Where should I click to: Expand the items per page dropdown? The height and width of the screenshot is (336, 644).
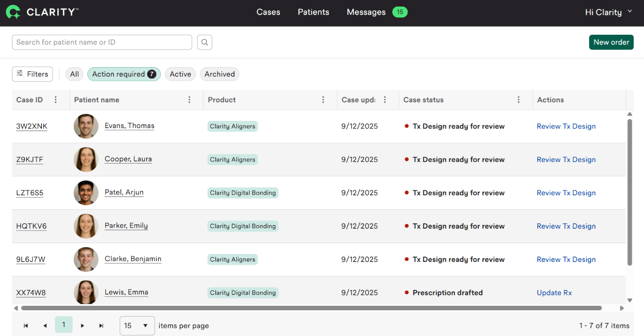(137, 326)
